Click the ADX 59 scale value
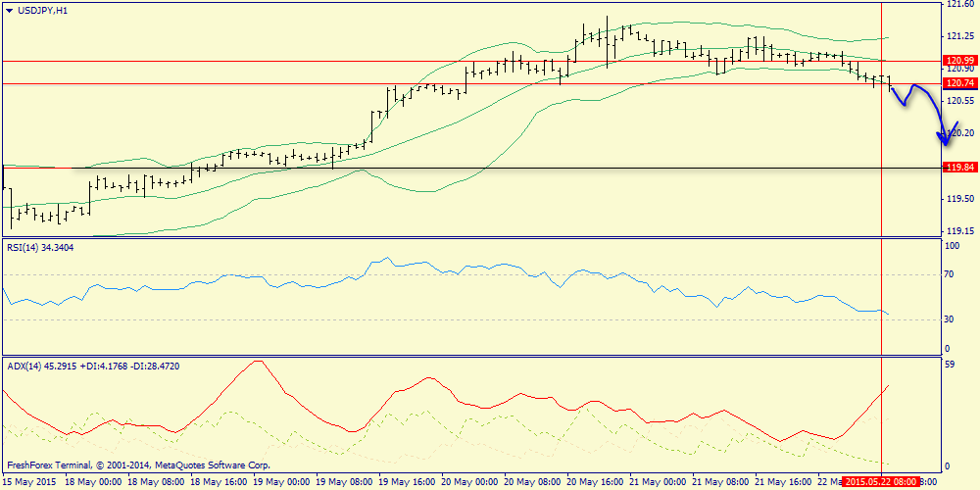 pos(951,365)
